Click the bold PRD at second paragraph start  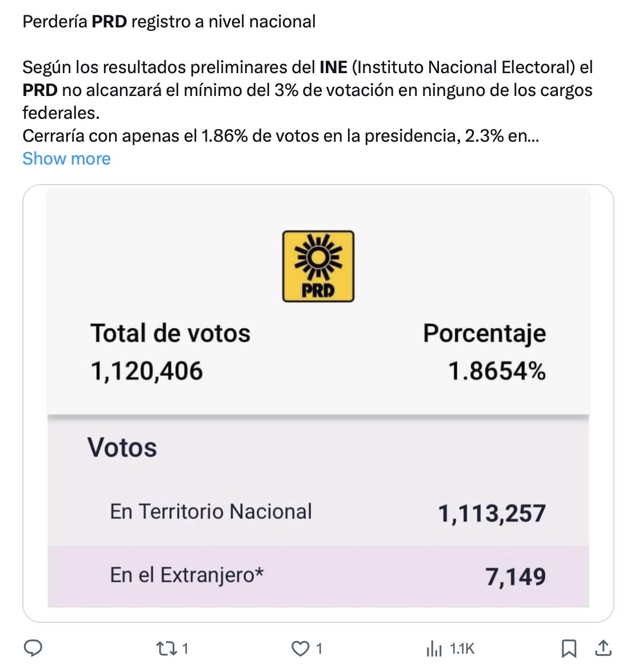click(39, 90)
